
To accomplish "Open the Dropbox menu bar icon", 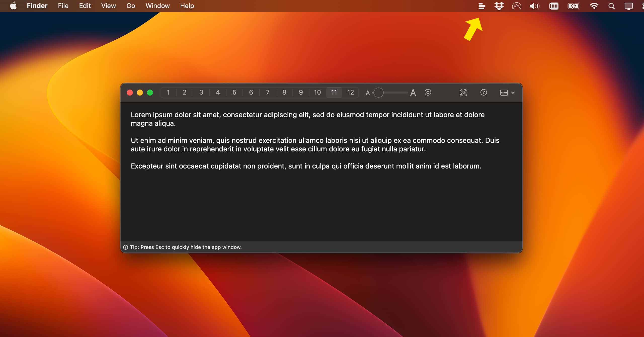I will click(499, 6).
